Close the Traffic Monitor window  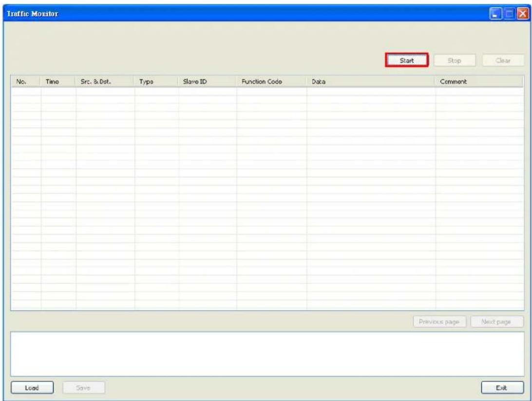523,14
